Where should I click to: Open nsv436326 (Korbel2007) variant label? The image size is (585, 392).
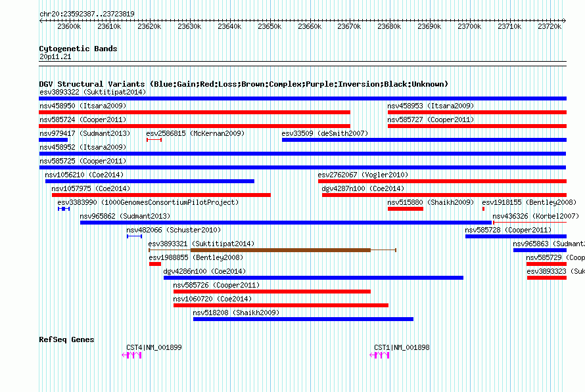536,216
